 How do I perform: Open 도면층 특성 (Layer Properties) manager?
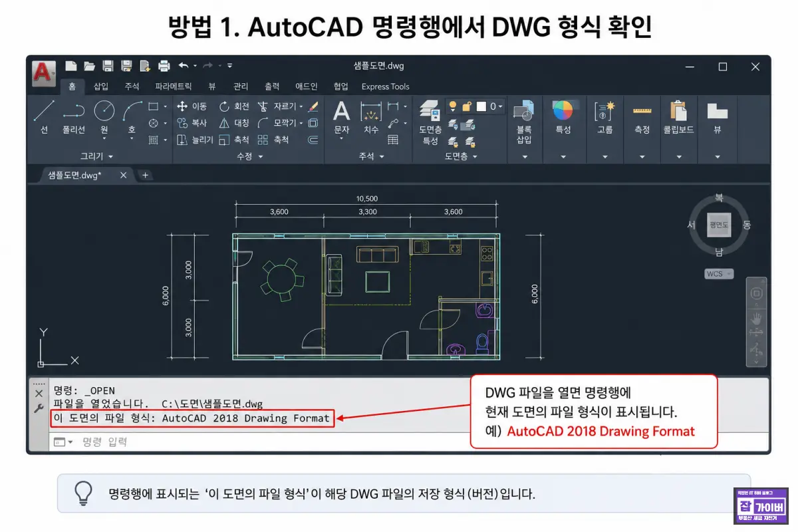430,122
